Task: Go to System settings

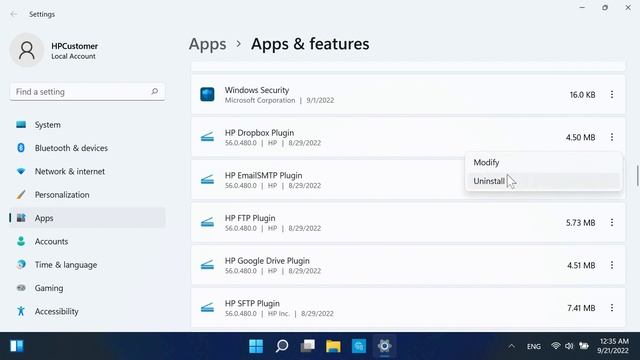Action: tap(87, 125)
